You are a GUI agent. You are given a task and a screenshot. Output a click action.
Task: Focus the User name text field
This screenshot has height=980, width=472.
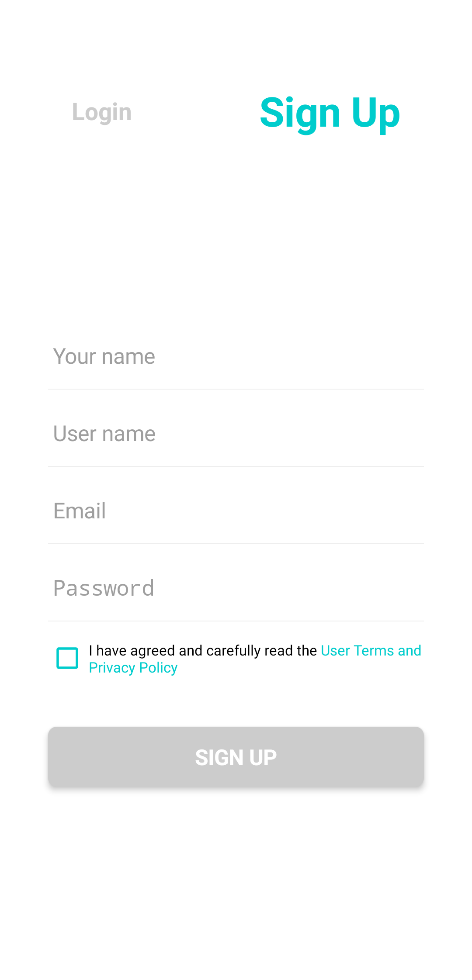tap(236, 434)
